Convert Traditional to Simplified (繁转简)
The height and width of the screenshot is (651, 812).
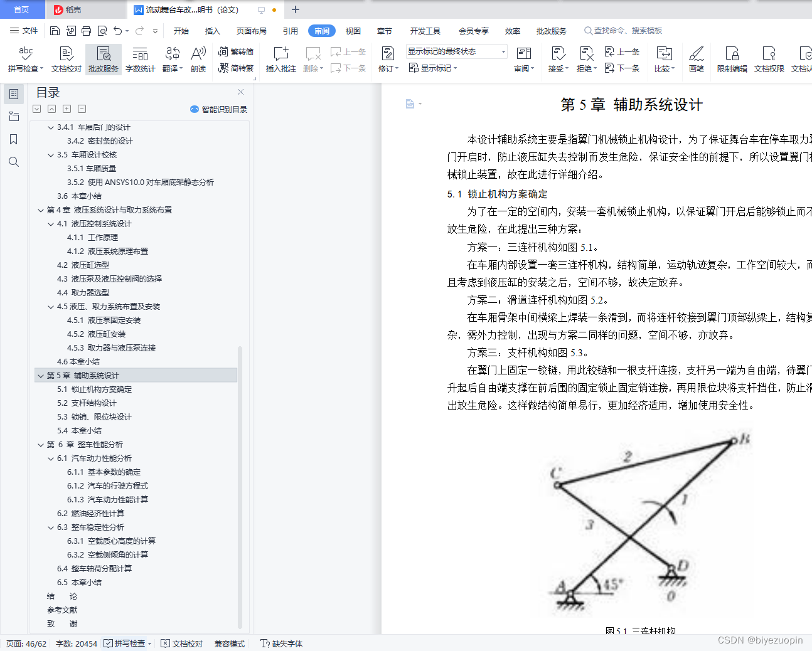click(236, 52)
